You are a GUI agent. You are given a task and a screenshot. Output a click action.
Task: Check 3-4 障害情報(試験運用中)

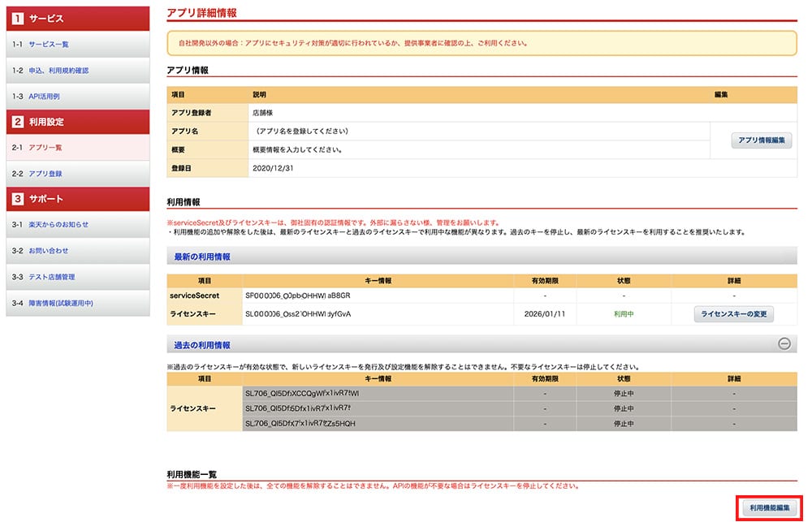click(x=61, y=303)
